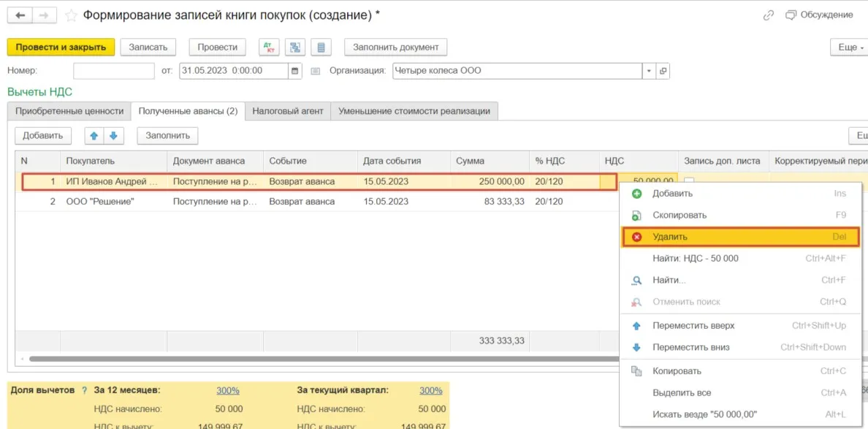Add document to favorites with star icon
This screenshot has width=868, height=429.
71,15
